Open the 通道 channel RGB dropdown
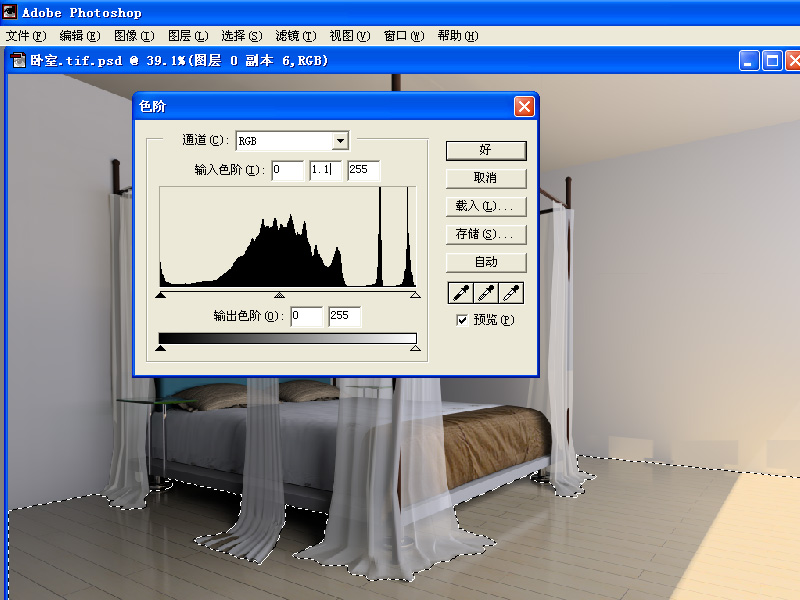This screenshot has width=800, height=600. pos(292,141)
